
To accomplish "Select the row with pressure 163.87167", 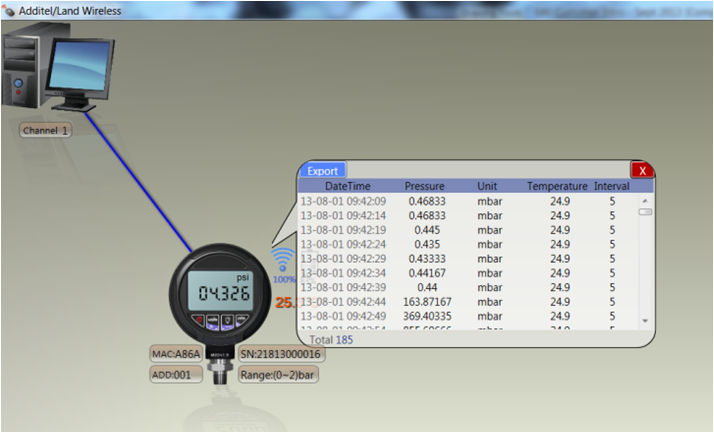I will (x=427, y=301).
